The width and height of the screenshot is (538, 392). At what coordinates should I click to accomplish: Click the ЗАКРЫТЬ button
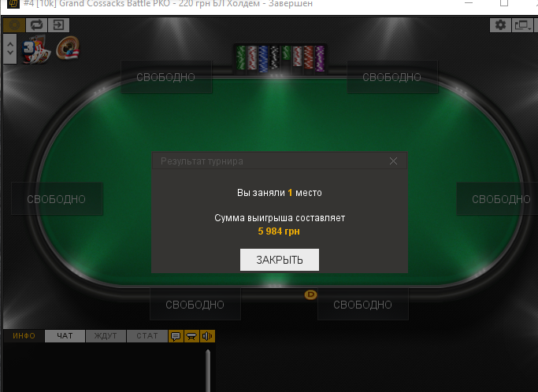click(280, 260)
